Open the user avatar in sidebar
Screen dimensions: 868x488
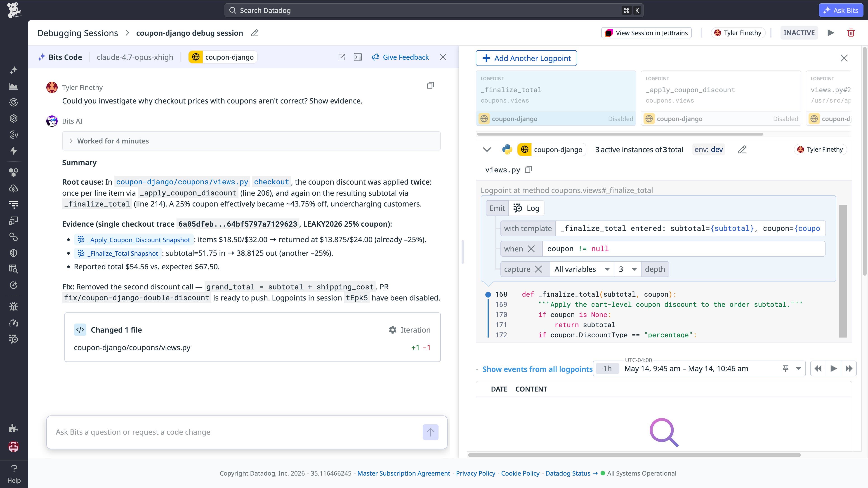tap(14, 447)
